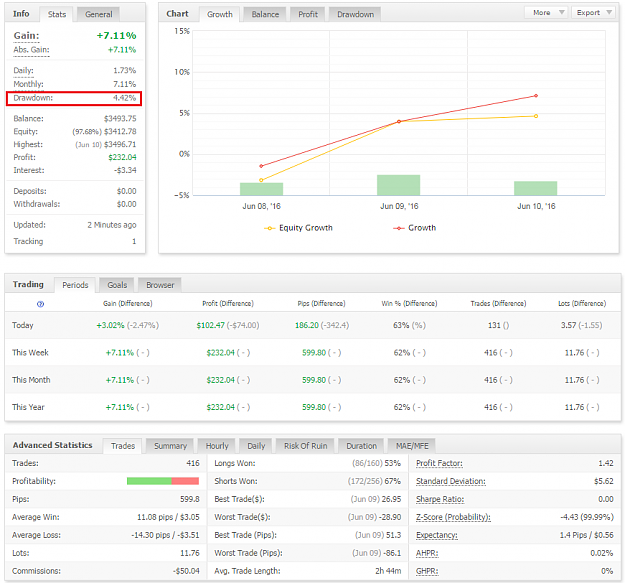This screenshot has width=625, height=583.
Task: Click the Highest value $3496.71
Action: pos(120,144)
